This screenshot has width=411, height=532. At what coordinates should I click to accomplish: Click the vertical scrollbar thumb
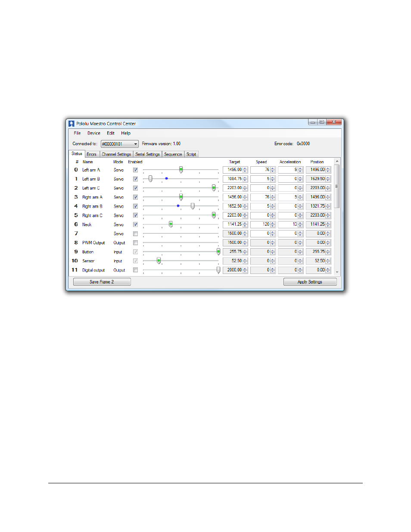[337, 186]
